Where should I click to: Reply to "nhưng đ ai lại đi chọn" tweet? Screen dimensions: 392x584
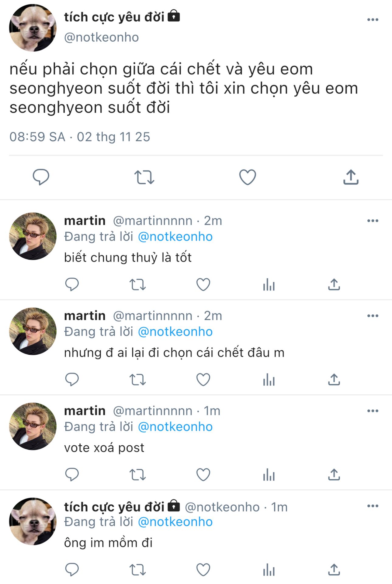(x=72, y=380)
